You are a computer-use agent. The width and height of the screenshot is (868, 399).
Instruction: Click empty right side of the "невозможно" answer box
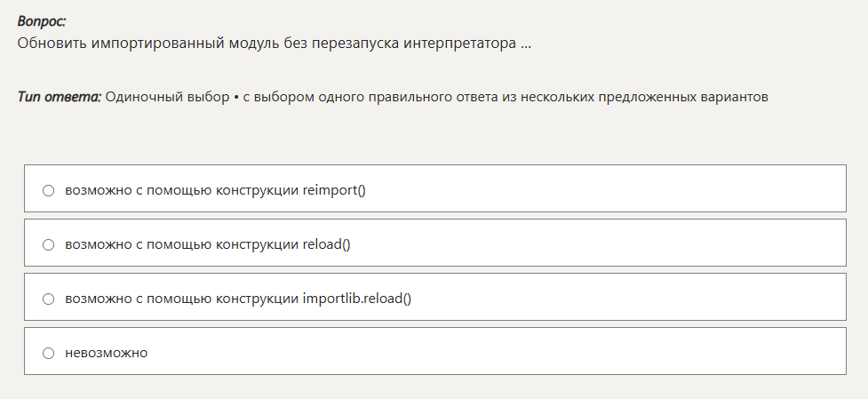(x=666, y=353)
